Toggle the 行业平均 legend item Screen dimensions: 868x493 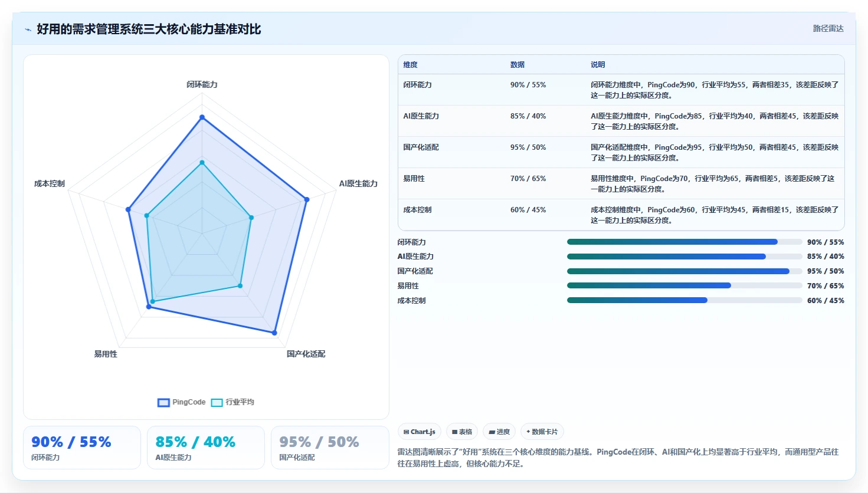(x=232, y=402)
